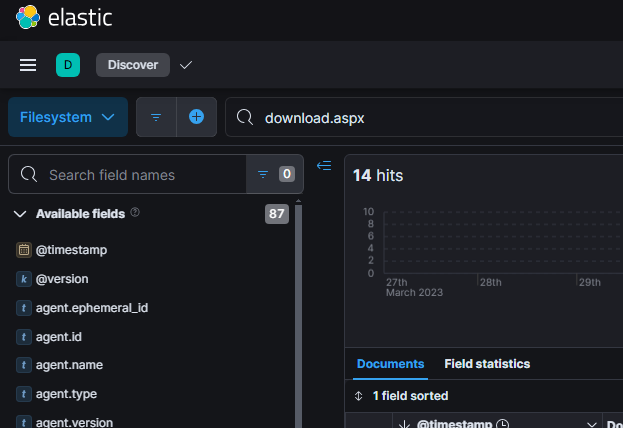Click the Search field names input
This screenshot has height=428, width=623.
[127, 174]
